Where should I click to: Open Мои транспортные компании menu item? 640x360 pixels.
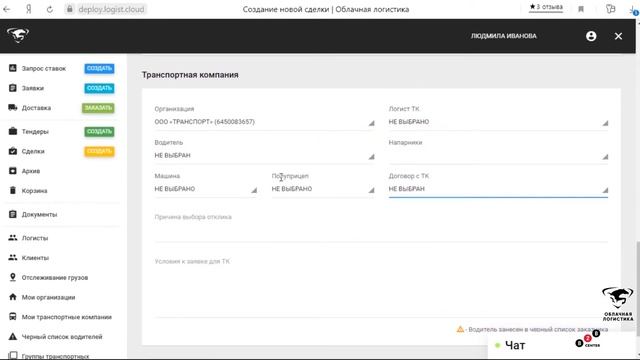pos(67,317)
